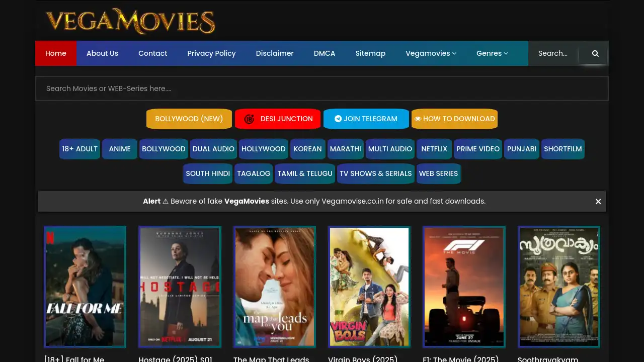Select the Tamil & Telugu category
644x362 pixels.
point(305,173)
